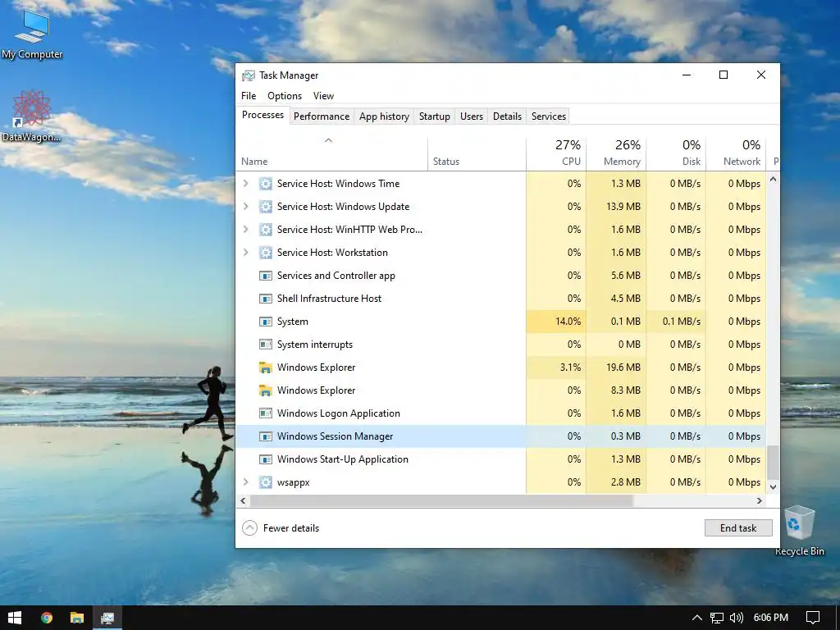840x630 pixels.
Task: Click the horizontal scrollbar thumb
Action: pyautogui.click(x=441, y=501)
